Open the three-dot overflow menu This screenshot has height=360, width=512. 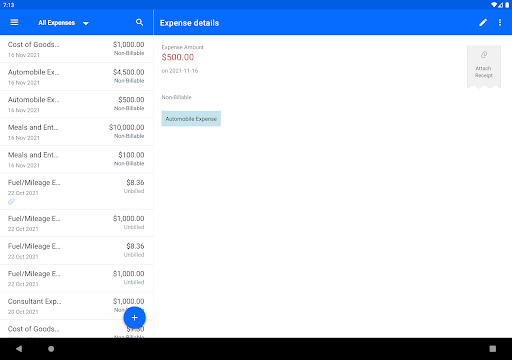click(500, 22)
